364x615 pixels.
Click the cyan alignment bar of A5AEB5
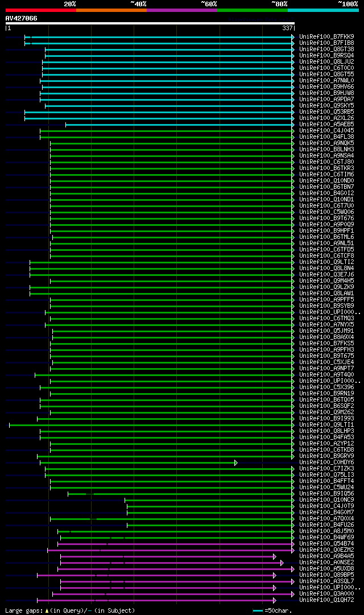click(179, 125)
